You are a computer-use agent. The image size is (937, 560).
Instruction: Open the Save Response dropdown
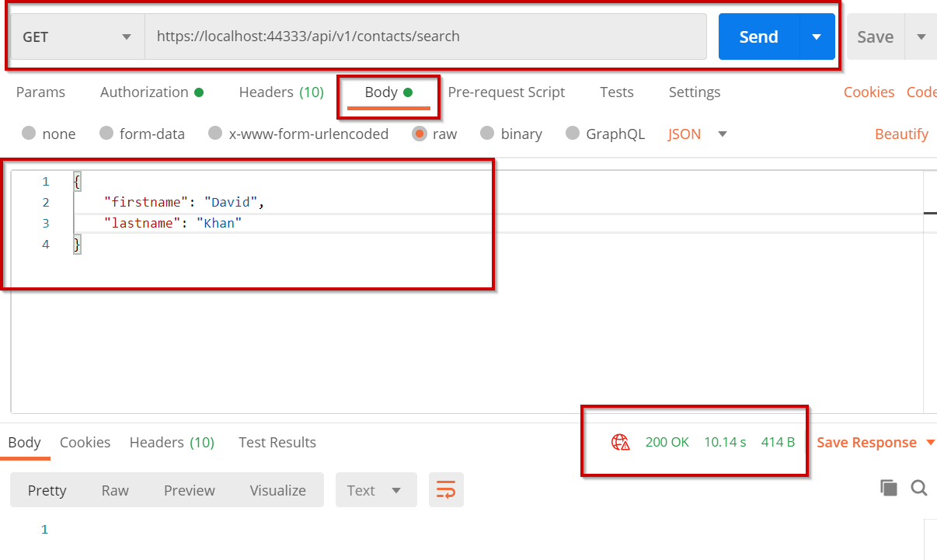[x=876, y=442]
